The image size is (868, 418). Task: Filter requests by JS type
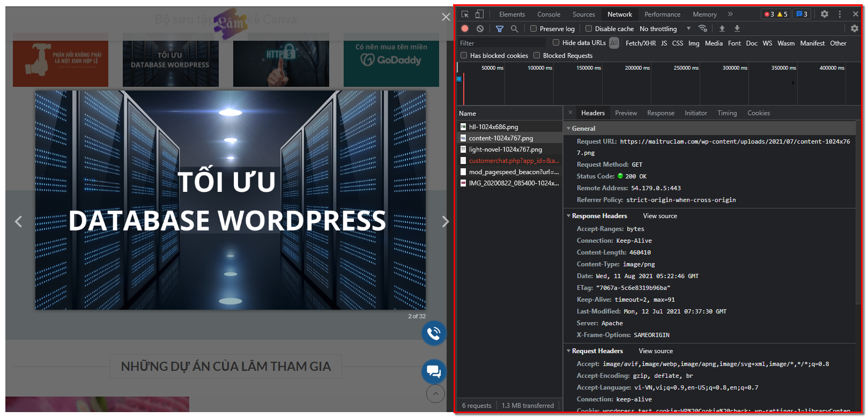664,43
